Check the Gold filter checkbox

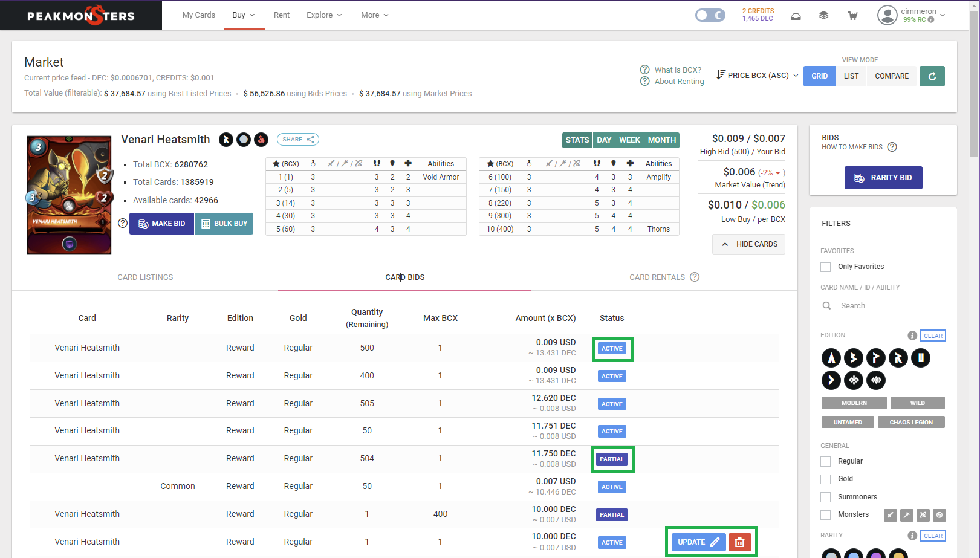pyautogui.click(x=825, y=479)
